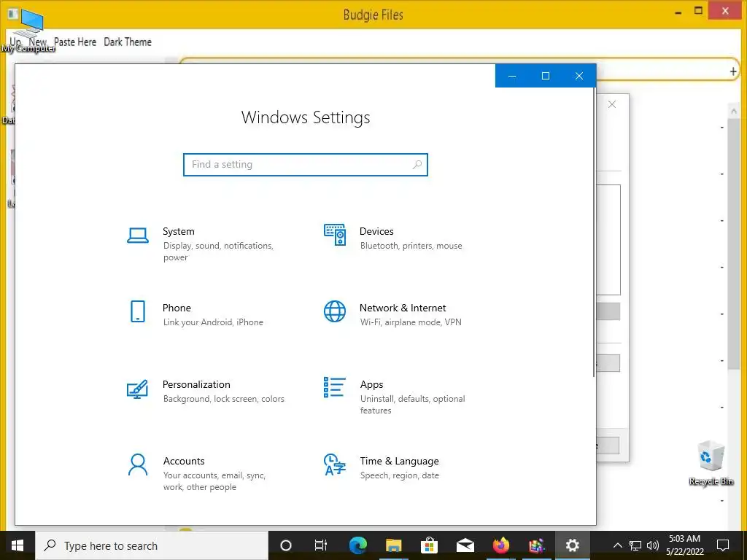
Task: Open Network & Internet globe icon
Action: 335,311
